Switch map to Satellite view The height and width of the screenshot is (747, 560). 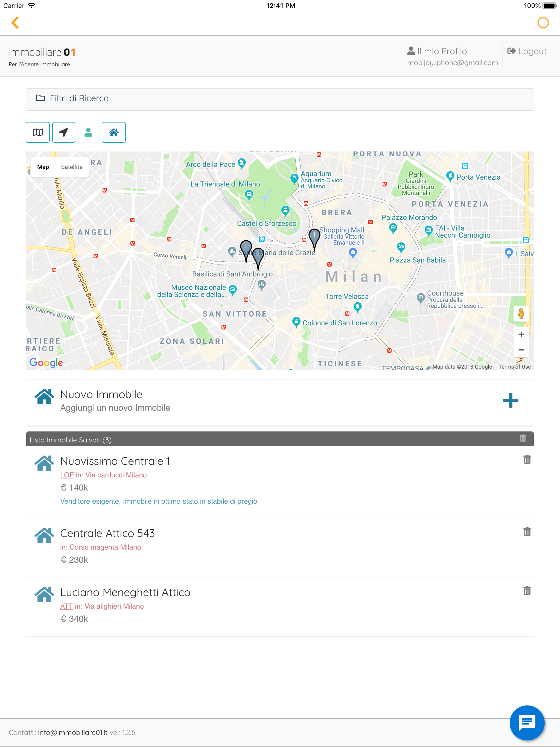coord(72,167)
